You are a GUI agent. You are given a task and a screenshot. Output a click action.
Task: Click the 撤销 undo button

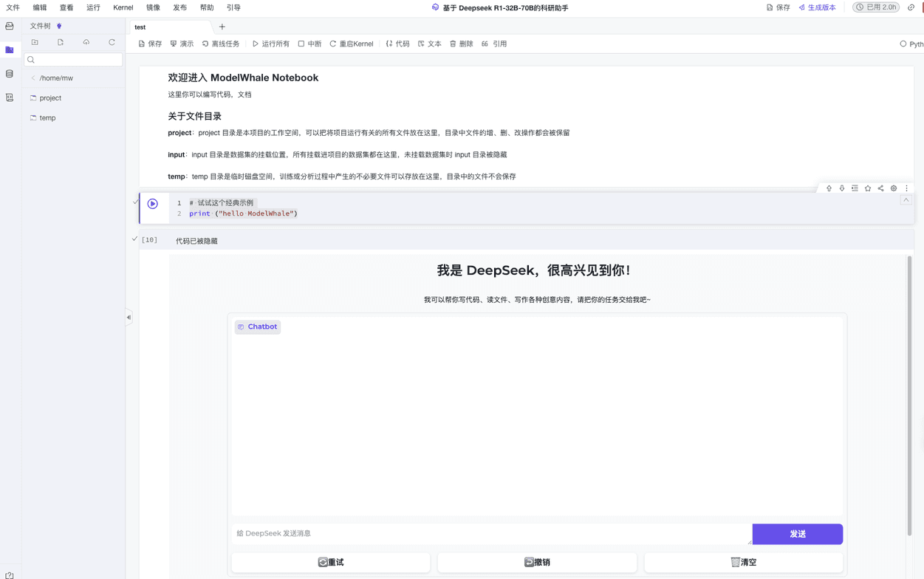(x=537, y=562)
